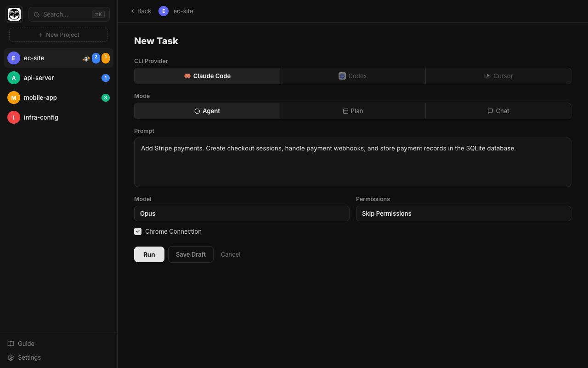Image resolution: width=588 pixels, height=368 pixels.
Task: Switch CLI Provider to Codex
Action: pyautogui.click(x=353, y=75)
